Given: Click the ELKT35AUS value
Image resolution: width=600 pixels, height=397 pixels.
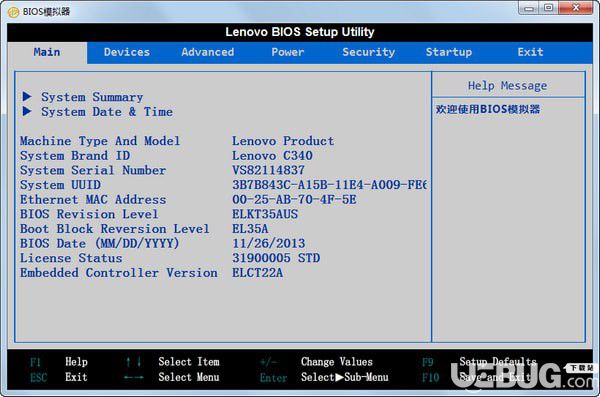Looking at the screenshot, I should (x=265, y=214).
